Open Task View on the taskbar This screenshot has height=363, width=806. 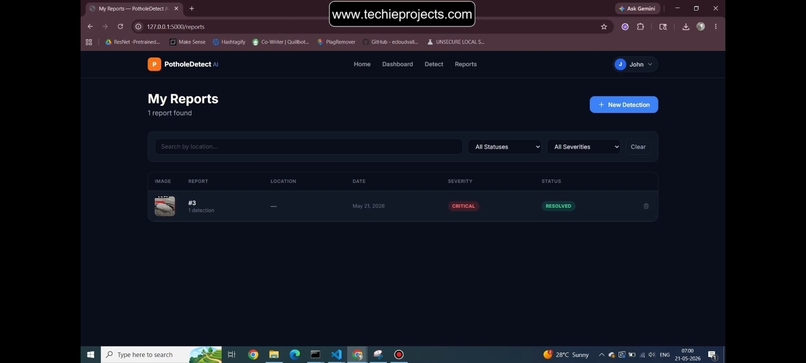[x=231, y=355]
